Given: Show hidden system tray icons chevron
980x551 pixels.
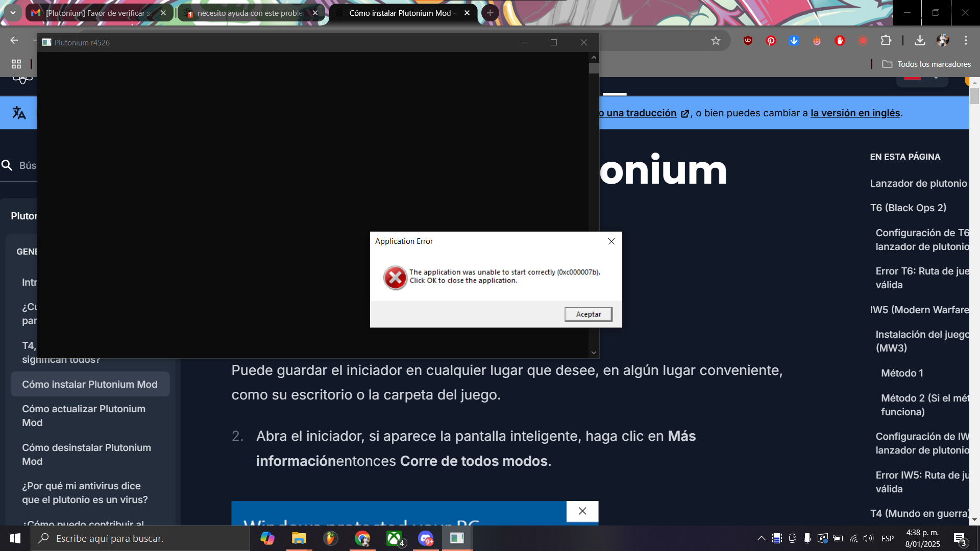Looking at the screenshot, I should click(761, 538).
